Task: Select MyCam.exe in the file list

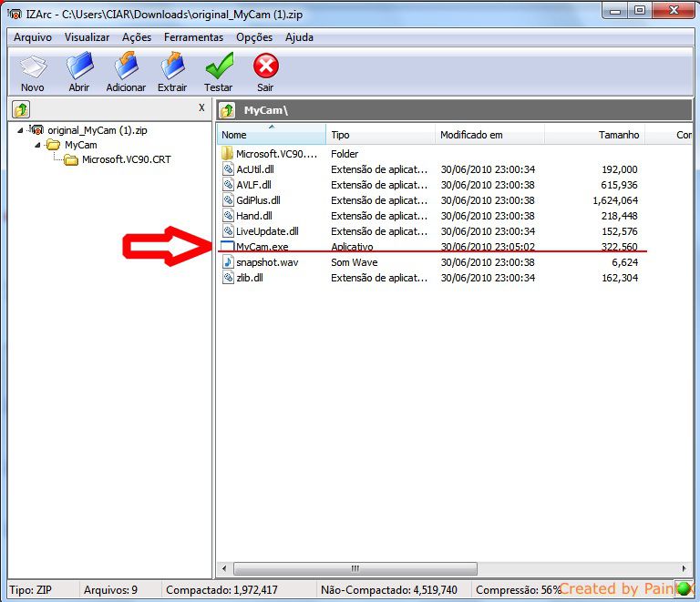Action: pyautogui.click(x=262, y=247)
